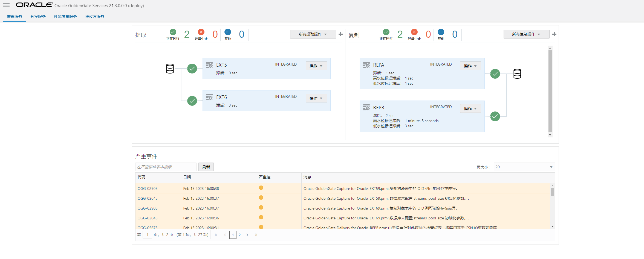Click the REPB replicat name
The height and width of the screenshot is (259, 644).
[x=379, y=108]
